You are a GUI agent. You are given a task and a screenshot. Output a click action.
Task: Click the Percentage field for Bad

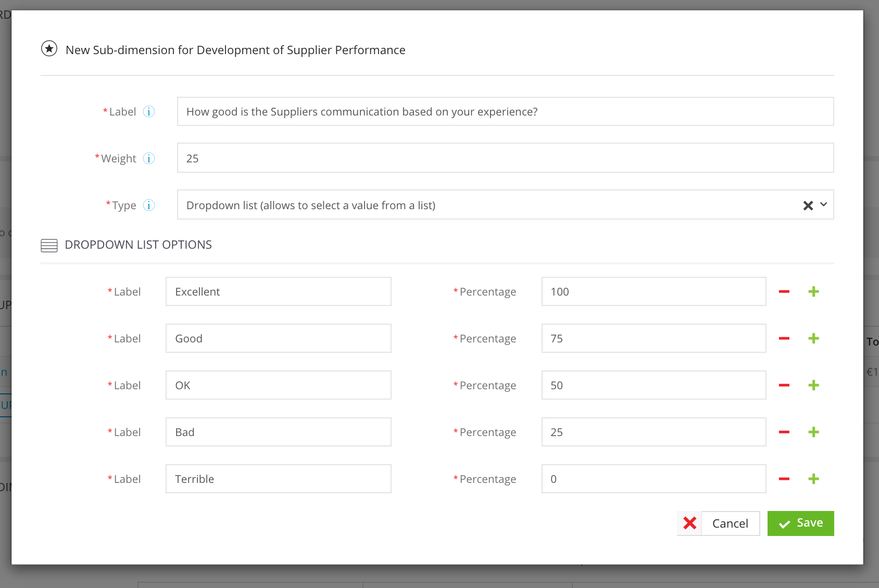coord(654,432)
